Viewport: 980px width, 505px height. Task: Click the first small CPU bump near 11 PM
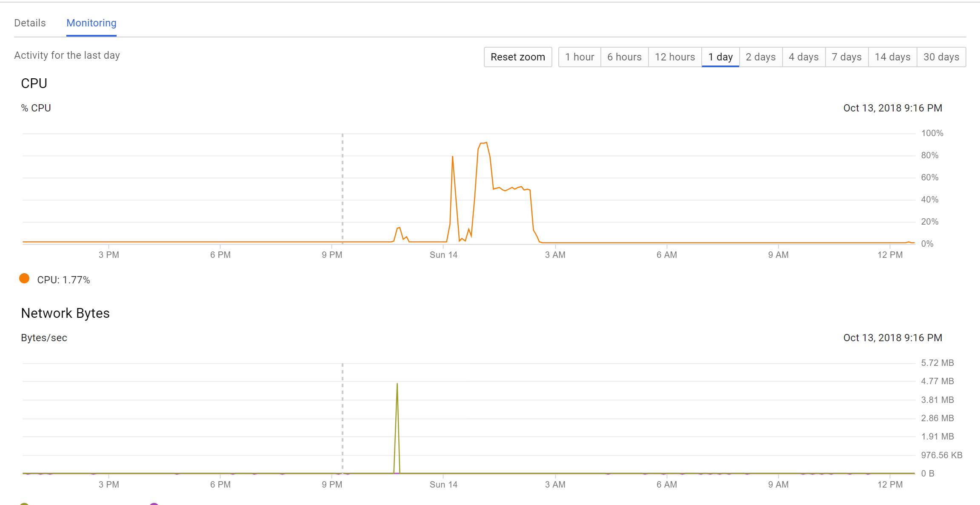pos(398,228)
